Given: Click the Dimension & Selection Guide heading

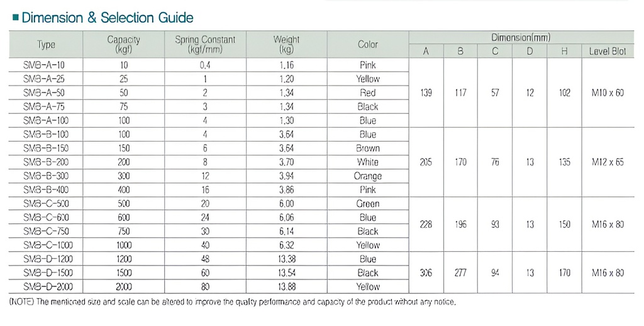Looking at the screenshot, I should pos(107,18).
